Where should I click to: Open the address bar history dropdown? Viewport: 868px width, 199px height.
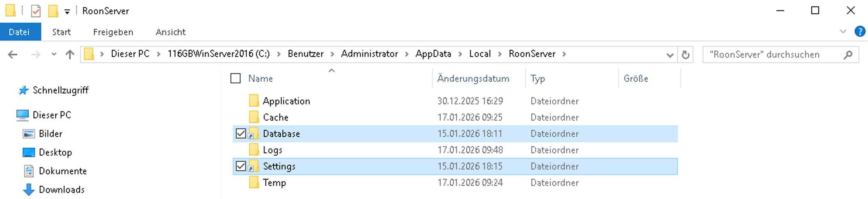coord(670,55)
